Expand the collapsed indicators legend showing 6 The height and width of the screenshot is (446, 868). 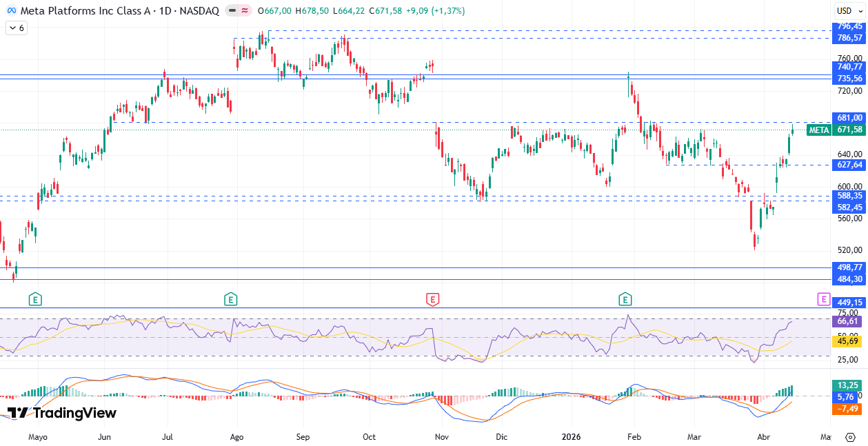pos(17,28)
